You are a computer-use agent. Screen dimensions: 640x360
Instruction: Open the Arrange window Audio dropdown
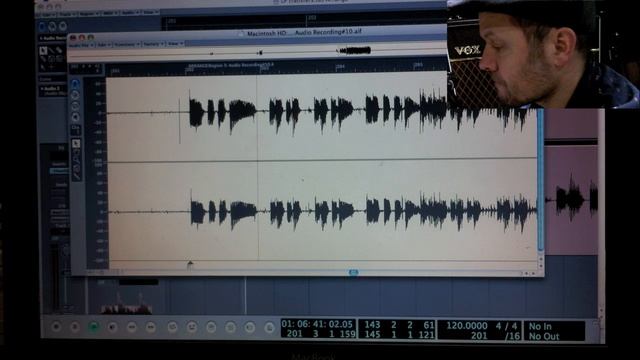point(130,13)
